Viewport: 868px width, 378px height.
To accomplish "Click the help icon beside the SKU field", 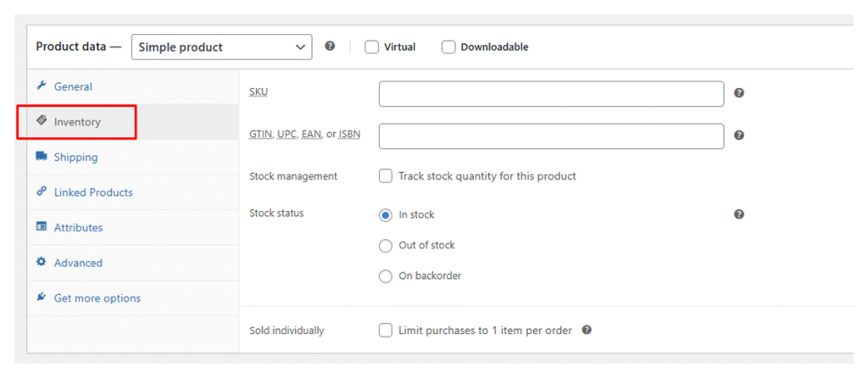I will click(x=739, y=93).
